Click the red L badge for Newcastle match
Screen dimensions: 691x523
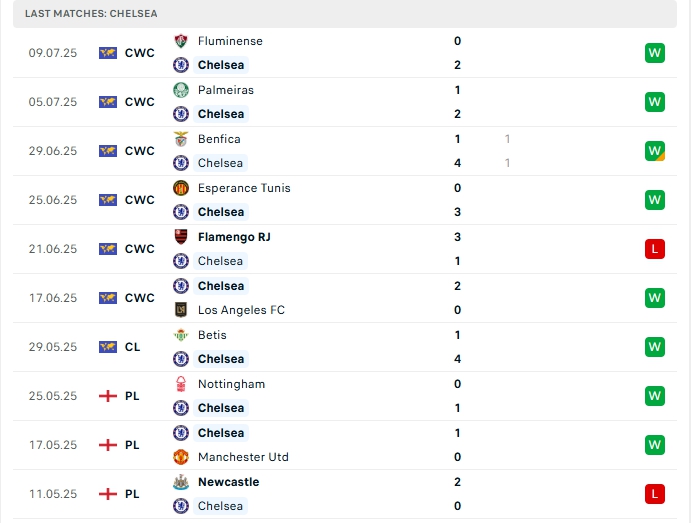655,494
